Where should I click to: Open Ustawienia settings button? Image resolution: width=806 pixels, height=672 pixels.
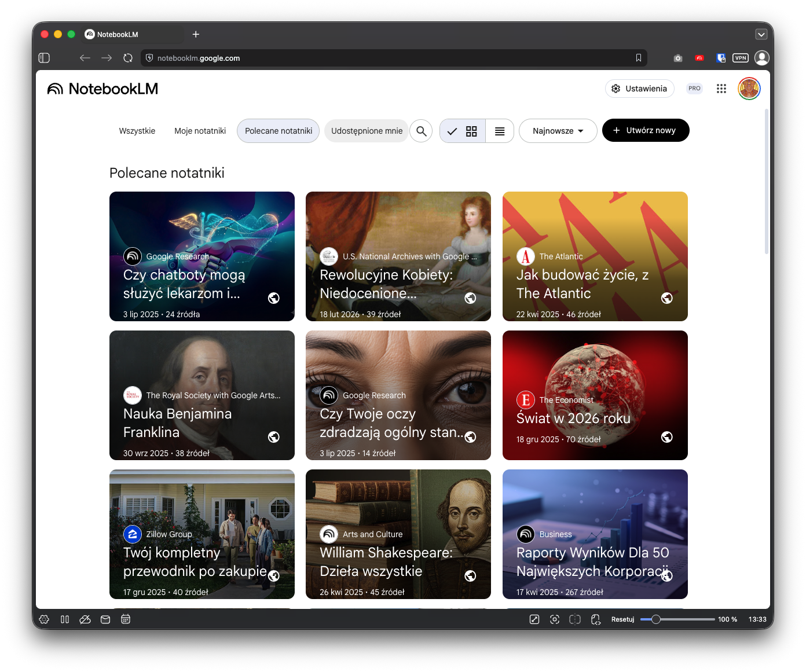click(640, 89)
